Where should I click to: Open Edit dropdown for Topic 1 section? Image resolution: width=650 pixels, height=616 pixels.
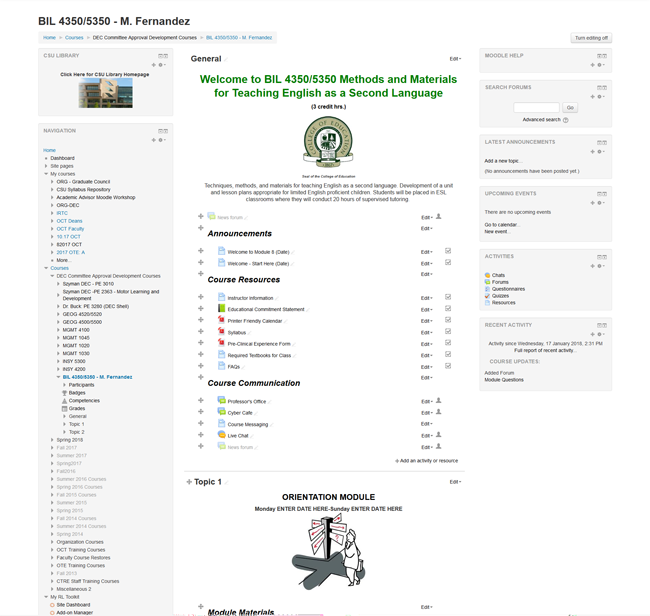click(x=455, y=482)
